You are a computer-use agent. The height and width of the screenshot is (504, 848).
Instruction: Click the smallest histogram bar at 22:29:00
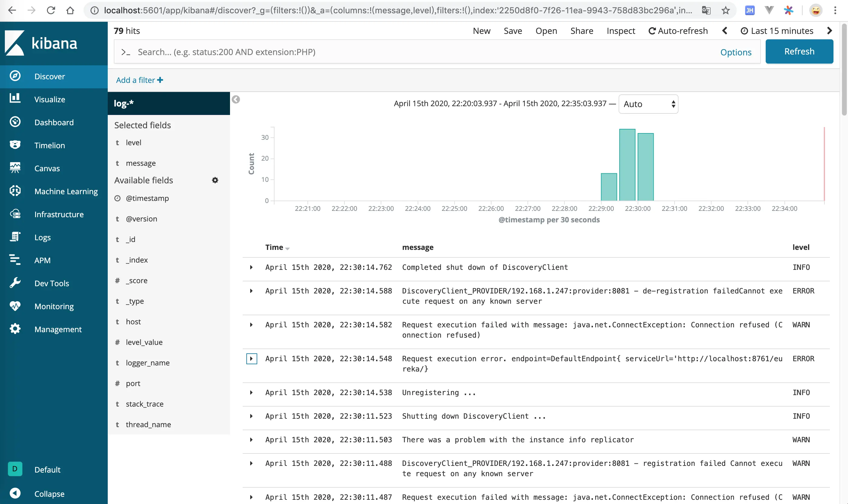click(609, 187)
